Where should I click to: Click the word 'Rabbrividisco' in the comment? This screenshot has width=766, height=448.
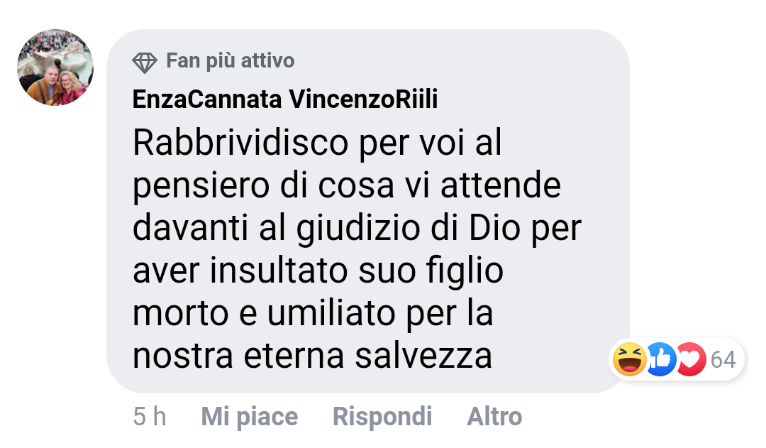pyautogui.click(x=241, y=143)
